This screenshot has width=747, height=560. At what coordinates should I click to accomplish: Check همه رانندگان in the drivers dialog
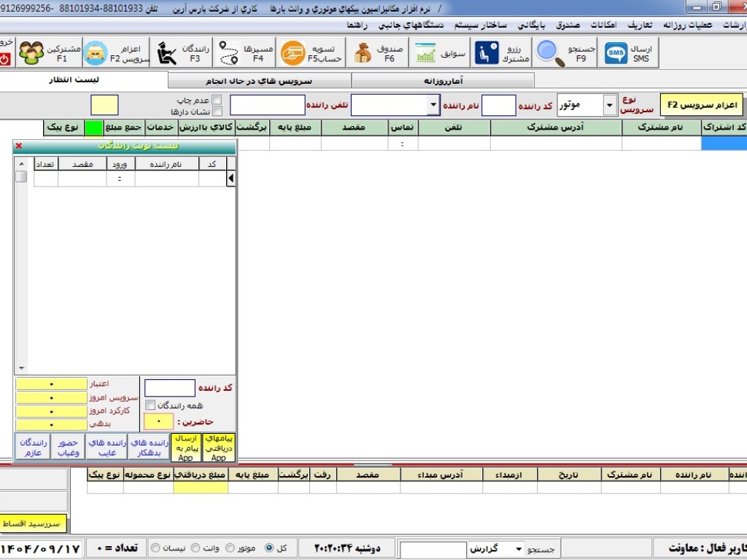[150, 405]
